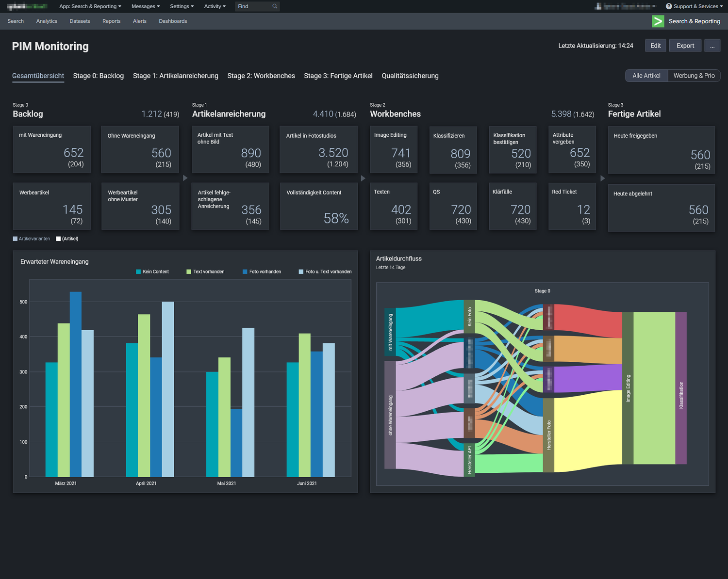Open the Dashboards navigation item

[173, 21]
